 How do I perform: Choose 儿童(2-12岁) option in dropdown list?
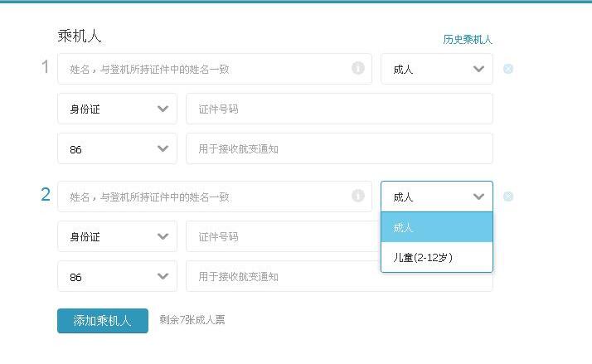point(437,257)
